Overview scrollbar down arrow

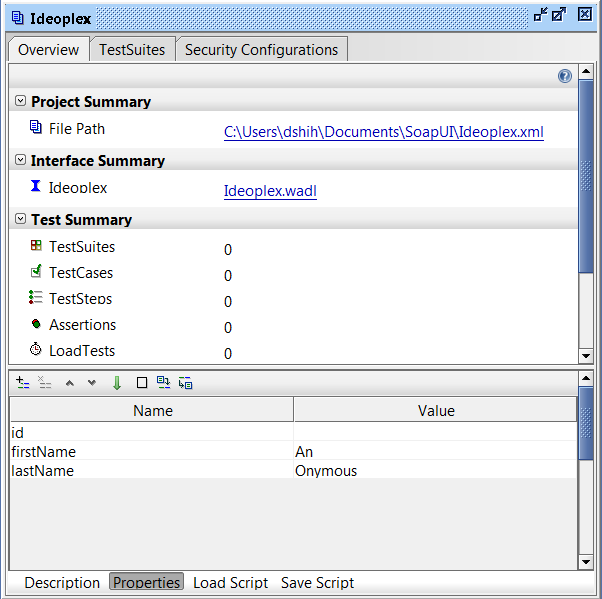(586, 356)
